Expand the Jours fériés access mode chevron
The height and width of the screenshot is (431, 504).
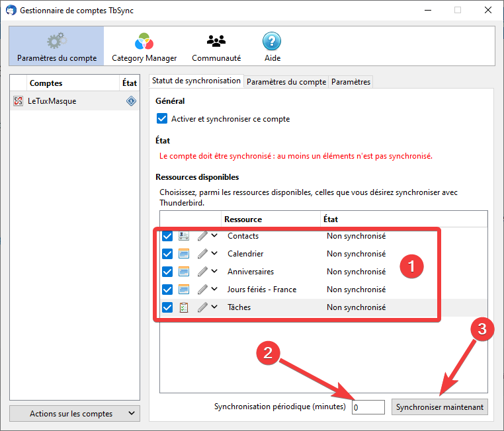(x=214, y=289)
